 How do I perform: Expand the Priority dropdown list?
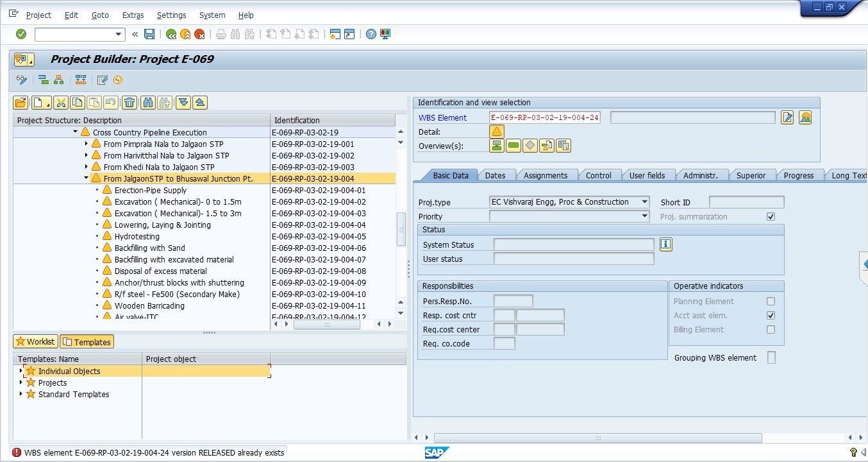point(644,217)
